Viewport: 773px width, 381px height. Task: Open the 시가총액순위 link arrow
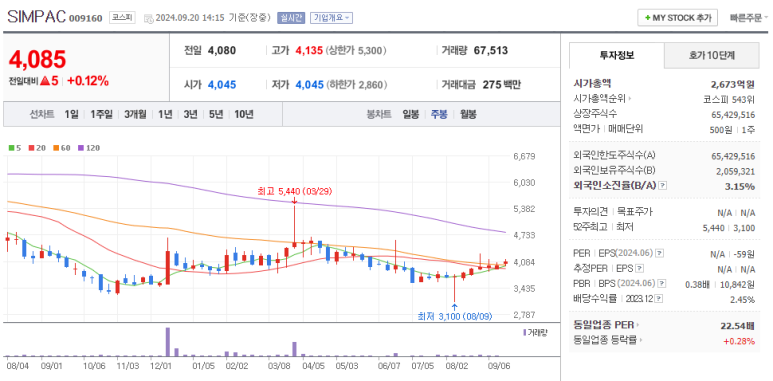[631, 99]
